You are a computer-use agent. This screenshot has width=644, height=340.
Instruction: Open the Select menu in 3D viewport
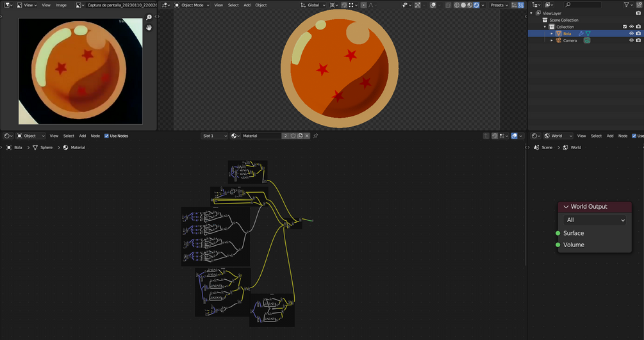(233, 5)
